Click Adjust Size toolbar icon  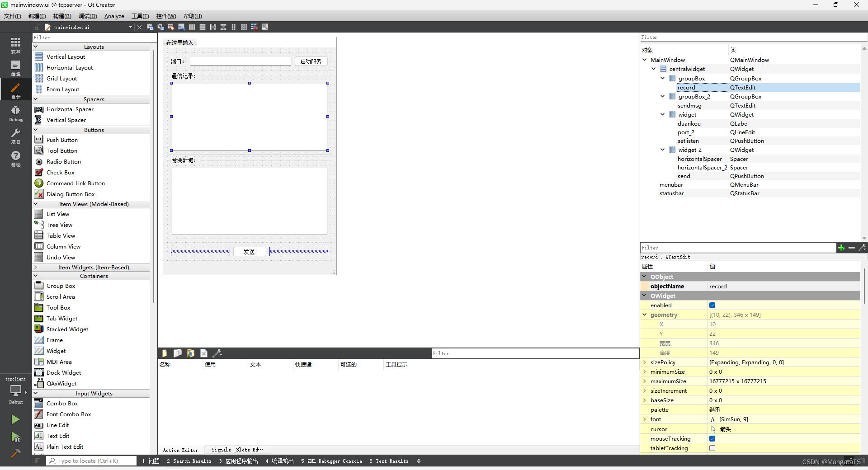(x=265, y=27)
